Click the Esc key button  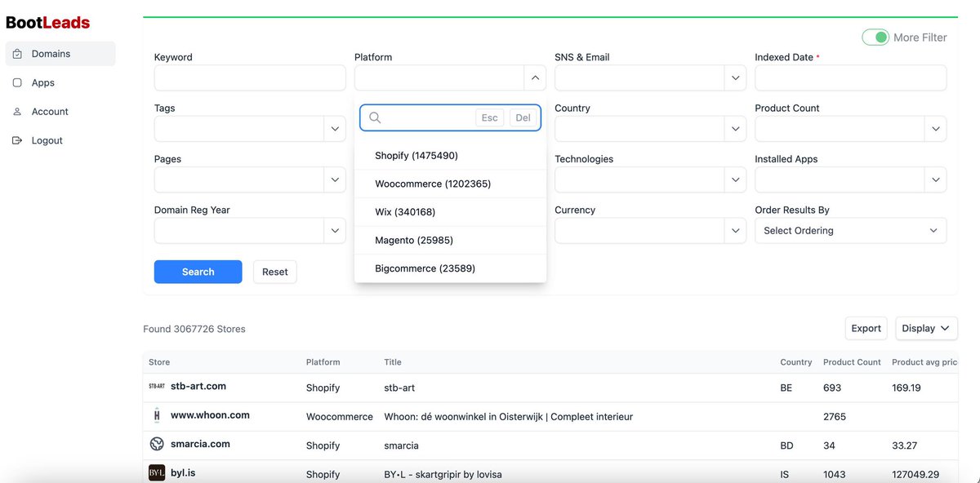[489, 117]
